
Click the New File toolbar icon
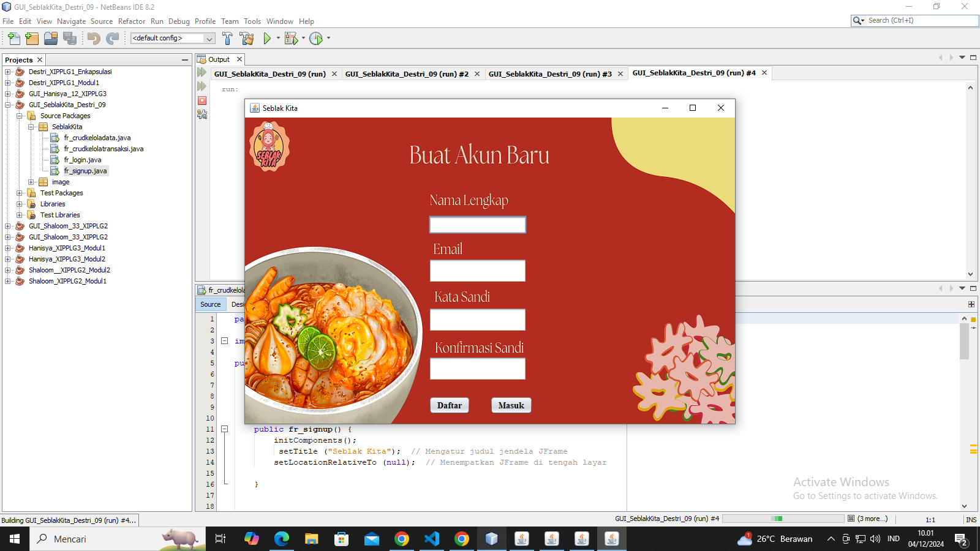tap(13, 39)
